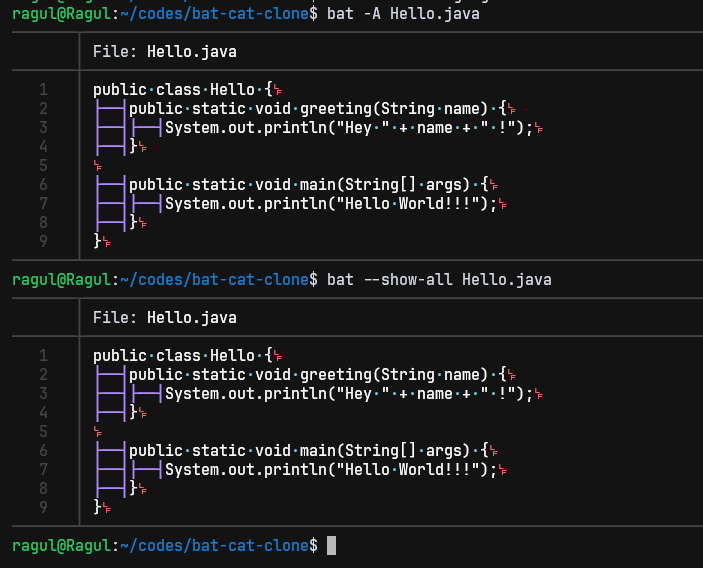Click the red newline marker on empty line 5 of the bat -A output

pyautogui.click(x=97, y=165)
